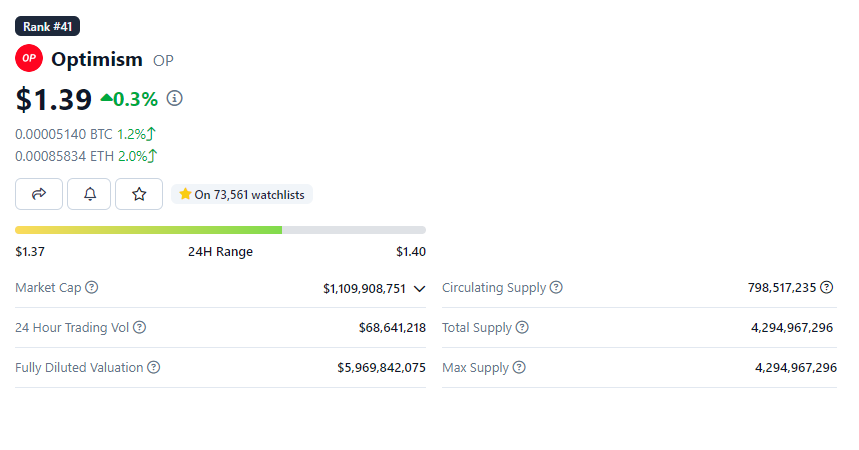Click 24 Hour Trading Vol help icon
Image resolution: width=859 pixels, height=450 pixels.
(x=140, y=327)
